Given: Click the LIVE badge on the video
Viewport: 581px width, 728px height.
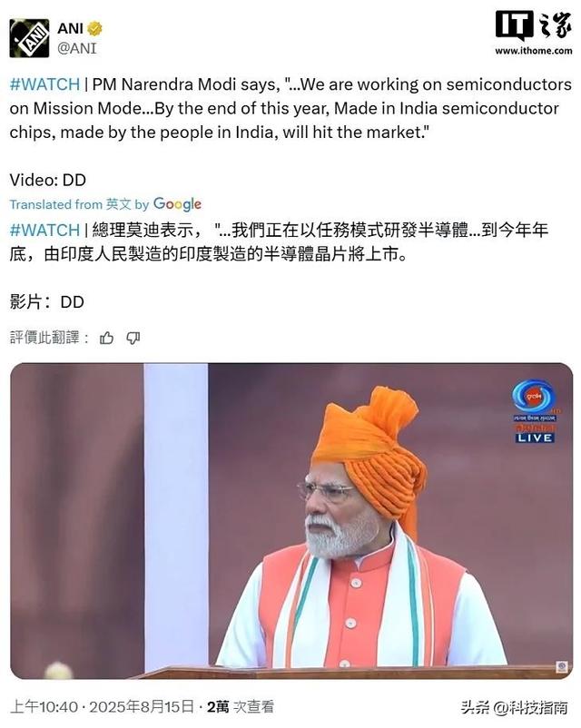Looking at the screenshot, I should pyautogui.click(x=534, y=438).
